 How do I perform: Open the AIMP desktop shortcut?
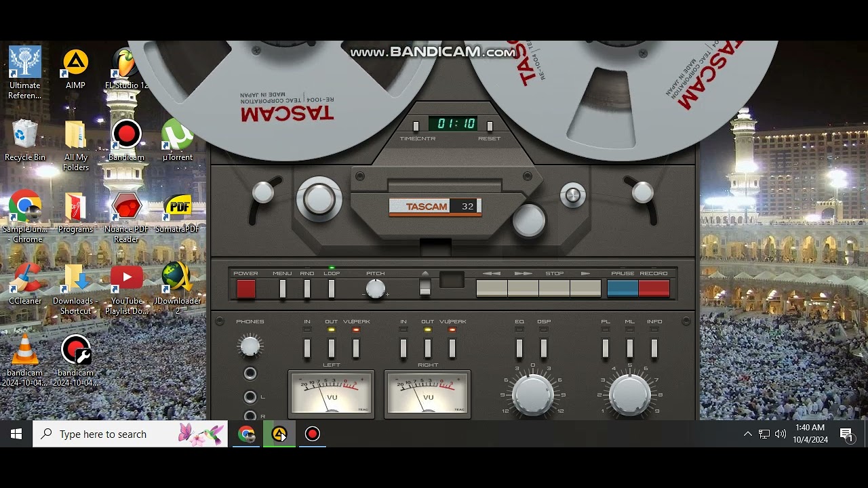pyautogui.click(x=75, y=68)
